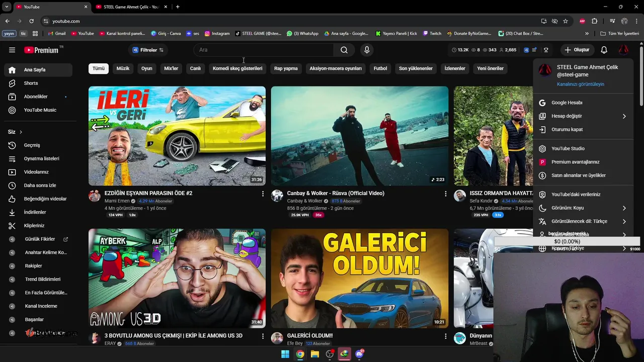Click the trophy icon in the stats bar
The image size is (644, 362).
coord(546,50)
